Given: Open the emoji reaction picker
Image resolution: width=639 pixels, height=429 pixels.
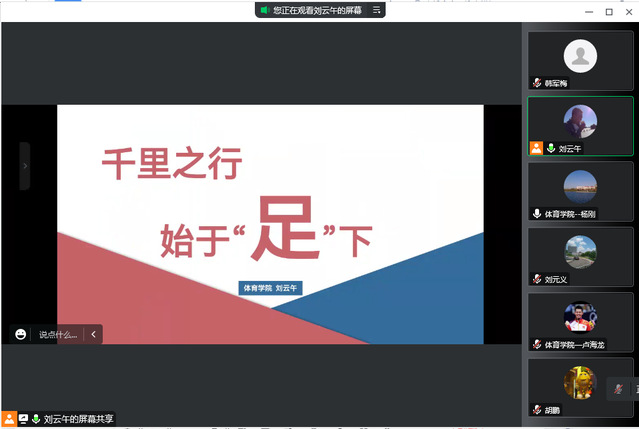Looking at the screenshot, I should pos(21,335).
